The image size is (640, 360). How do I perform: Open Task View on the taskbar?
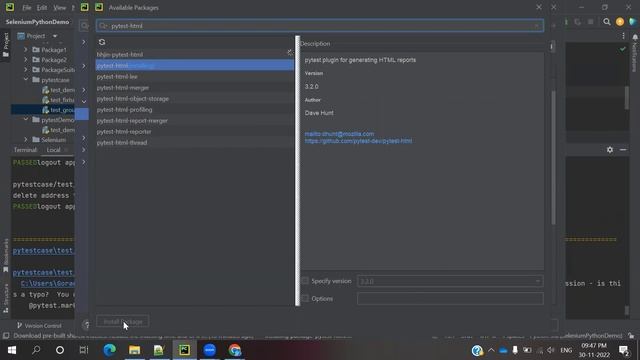tap(84, 350)
